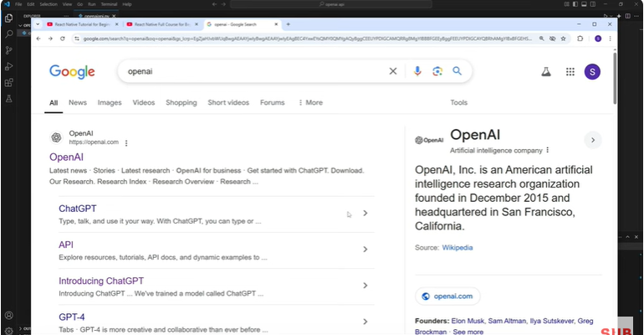Switch to the Forums search tab
The image size is (644, 335).
point(273,102)
